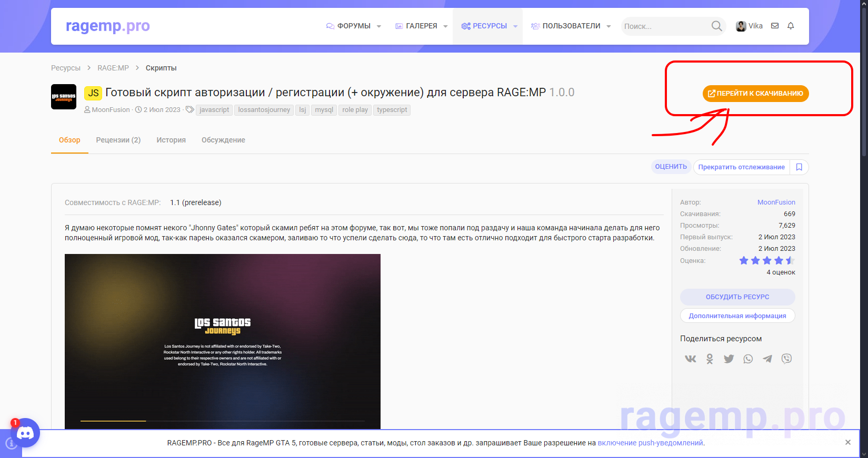Image resolution: width=868 pixels, height=458 pixels.
Task: Switch to the Обзор tab
Action: click(x=69, y=140)
